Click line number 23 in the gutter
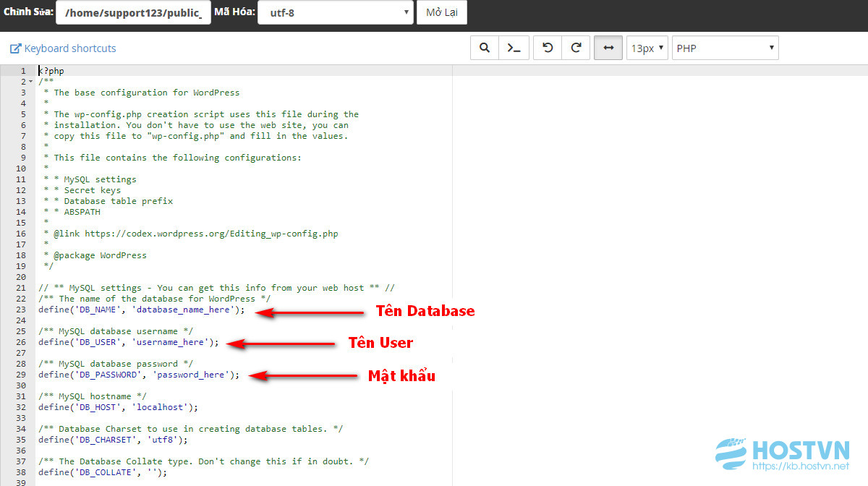This screenshot has width=868, height=486. 22,310
